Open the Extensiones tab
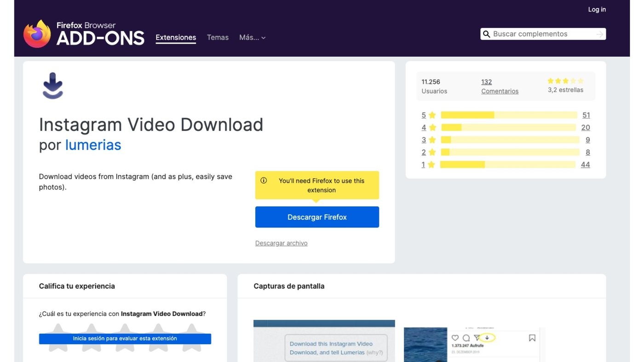Image resolution: width=644 pixels, height=362 pixels. (176, 38)
